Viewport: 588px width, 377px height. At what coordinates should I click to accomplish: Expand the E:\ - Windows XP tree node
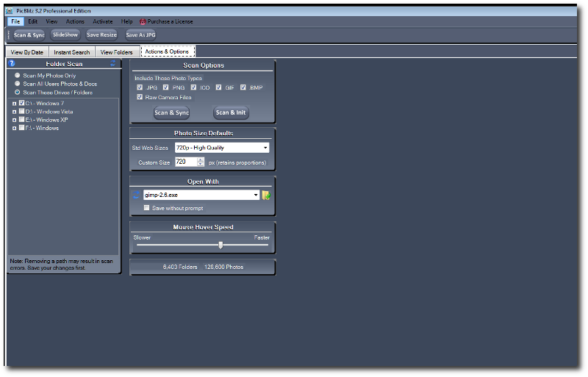point(14,120)
